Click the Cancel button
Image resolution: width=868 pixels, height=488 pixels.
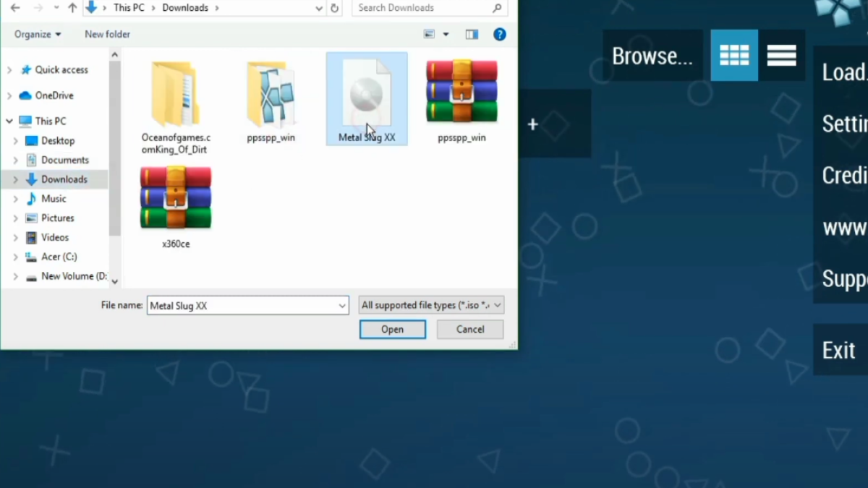click(470, 329)
